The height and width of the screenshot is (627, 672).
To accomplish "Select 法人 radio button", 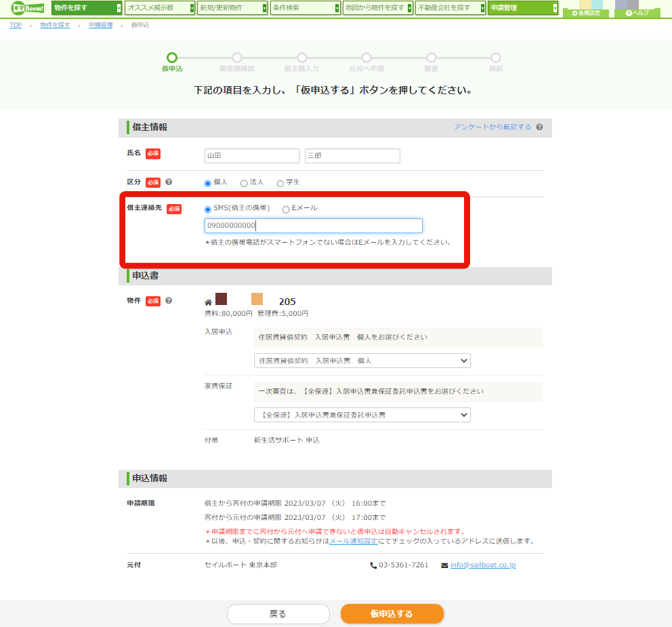I will (x=244, y=184).
